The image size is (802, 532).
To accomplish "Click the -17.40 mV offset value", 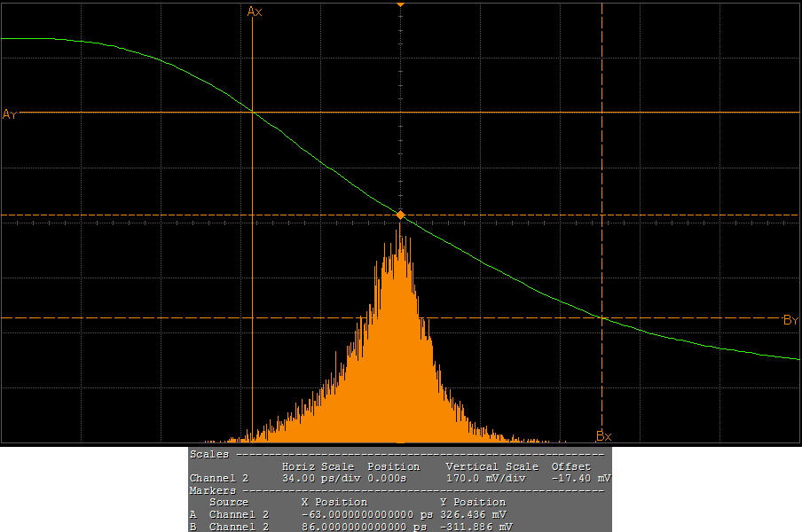I will pos(581,478).
